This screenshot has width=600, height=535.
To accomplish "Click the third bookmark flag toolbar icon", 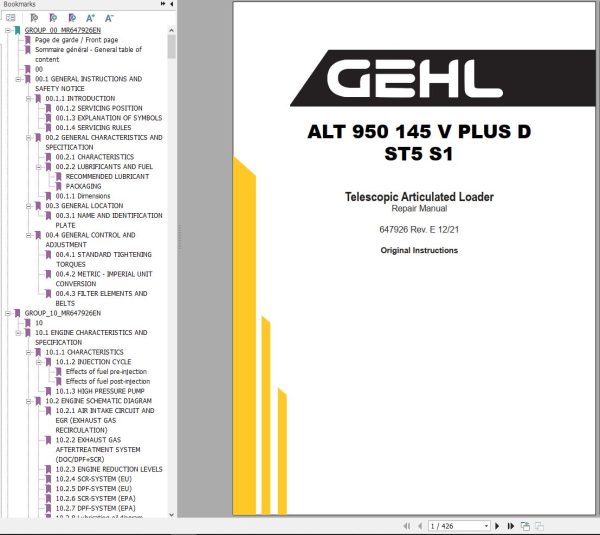I will tap(72, 18).
